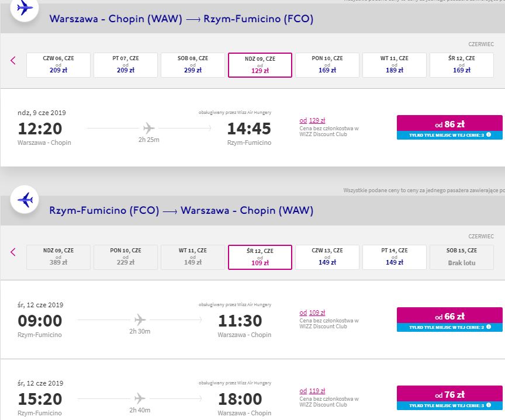Choose outbound date PON 10 for 169 zł
Viewport: 505px width, 420px height.
tap(327, 65)
